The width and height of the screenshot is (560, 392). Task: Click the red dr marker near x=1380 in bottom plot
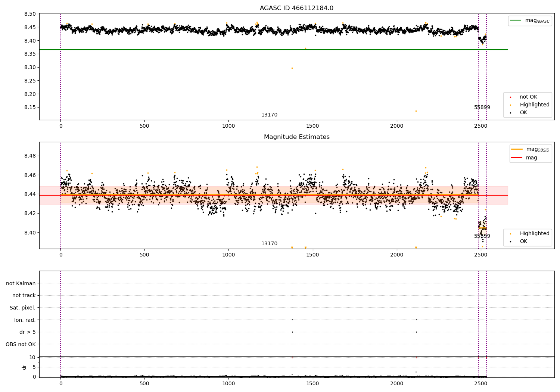(292, 358)
